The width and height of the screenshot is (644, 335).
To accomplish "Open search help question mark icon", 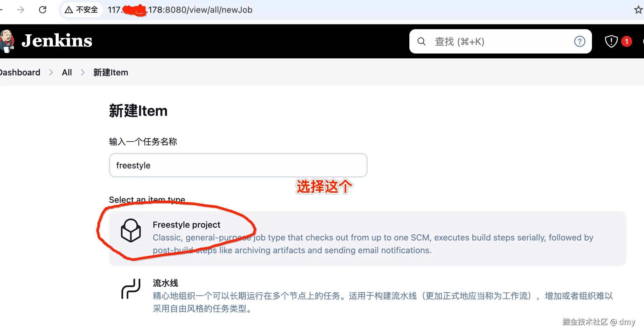I will 579,41.
